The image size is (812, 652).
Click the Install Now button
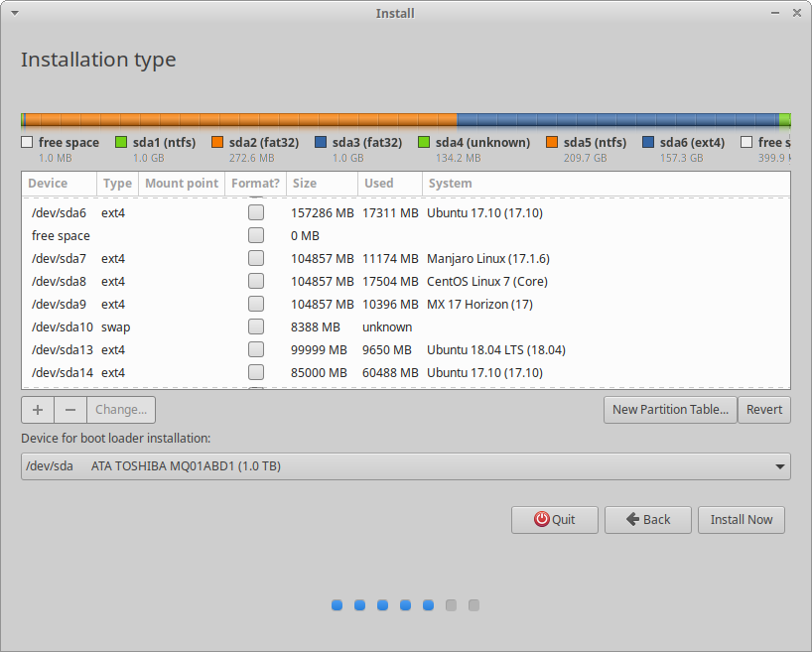click(x=741, y=519)
